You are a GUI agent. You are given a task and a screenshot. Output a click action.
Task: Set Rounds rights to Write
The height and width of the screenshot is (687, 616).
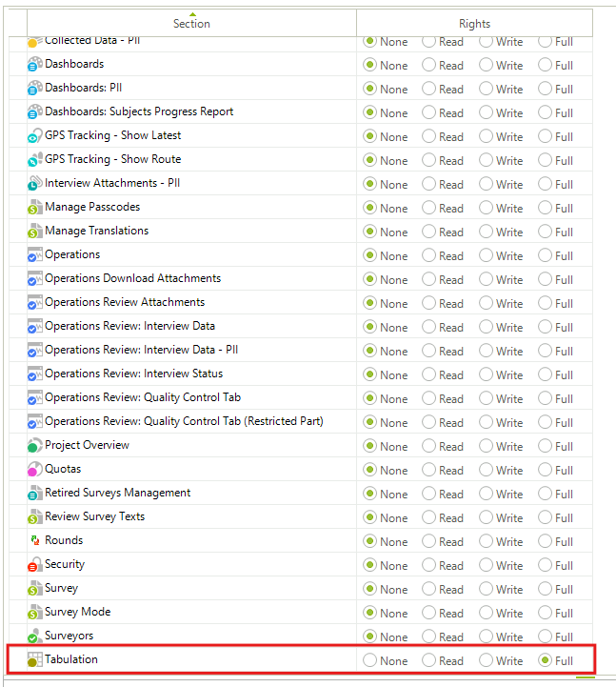coord(486,541)
